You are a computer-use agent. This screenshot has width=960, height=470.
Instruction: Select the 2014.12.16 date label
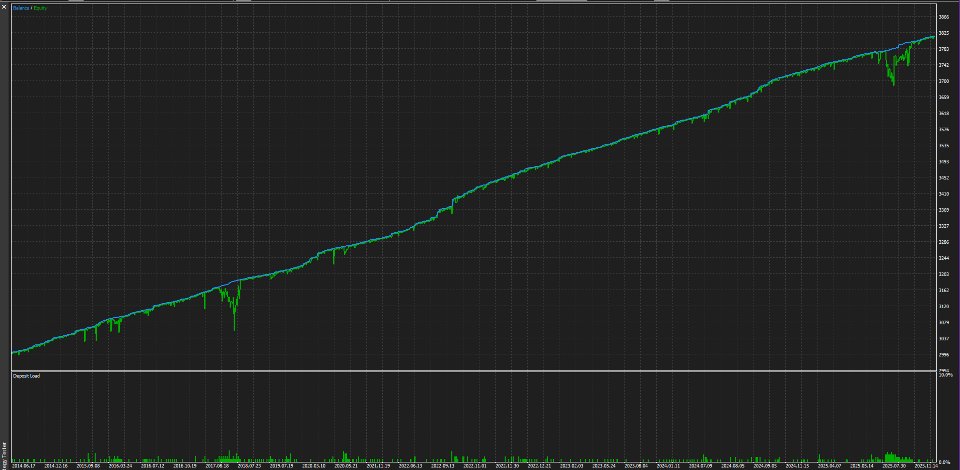pyautogui.click(x=56, y=466)
